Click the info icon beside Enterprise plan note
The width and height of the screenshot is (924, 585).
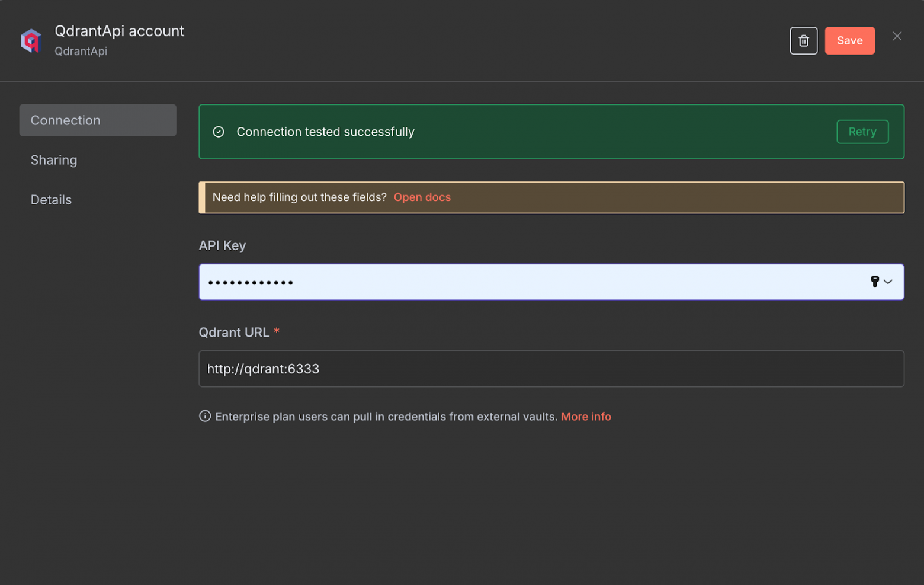[x=205, y=416]
